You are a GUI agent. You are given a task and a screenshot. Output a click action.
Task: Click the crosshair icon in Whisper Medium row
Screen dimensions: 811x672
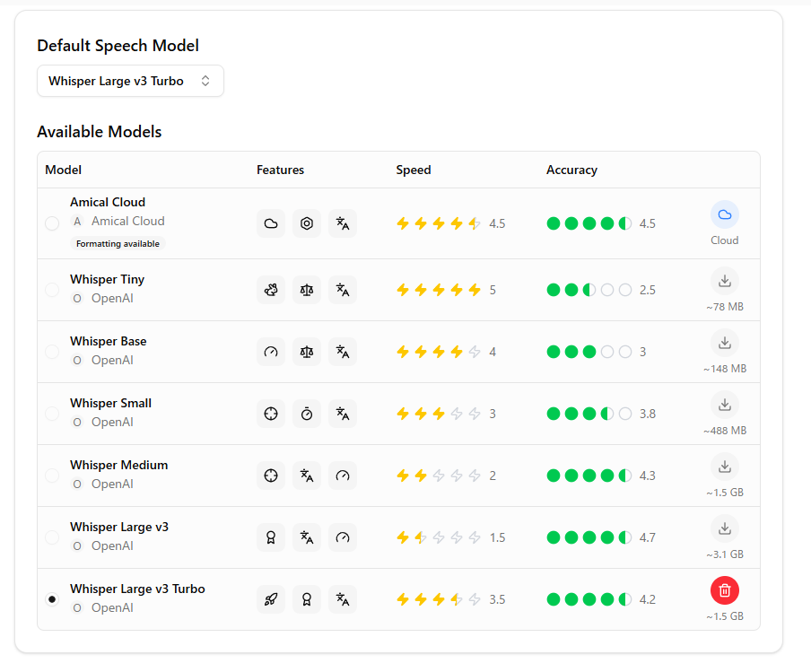(271, 476)
